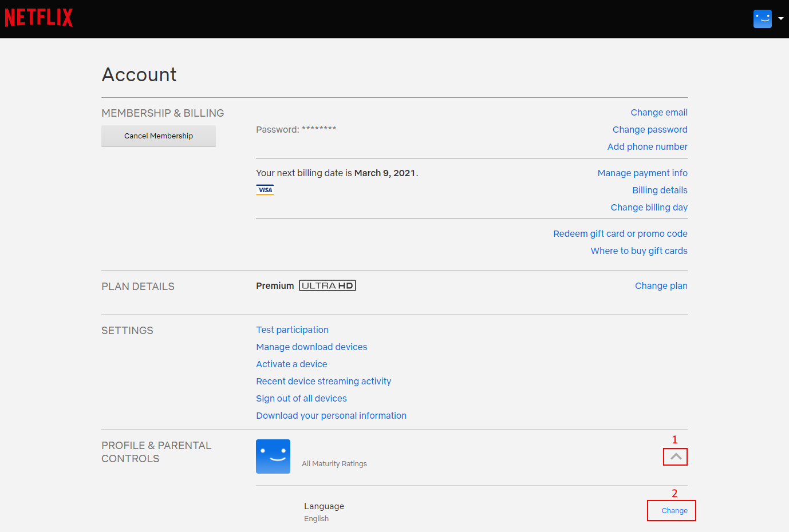
Task: Expand account dropdown caret in header
Action: 780,19
